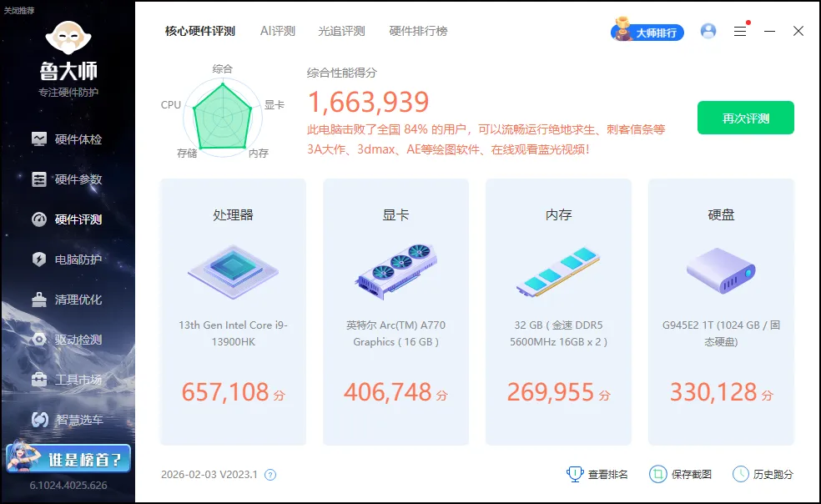Click version number 6.1024.4025.626
This screenshot has height=504, width=821.
(68, 486)
